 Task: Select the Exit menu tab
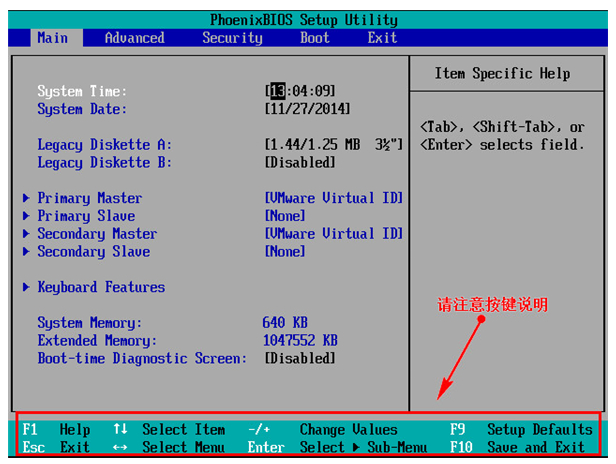[x=382, y=38]
